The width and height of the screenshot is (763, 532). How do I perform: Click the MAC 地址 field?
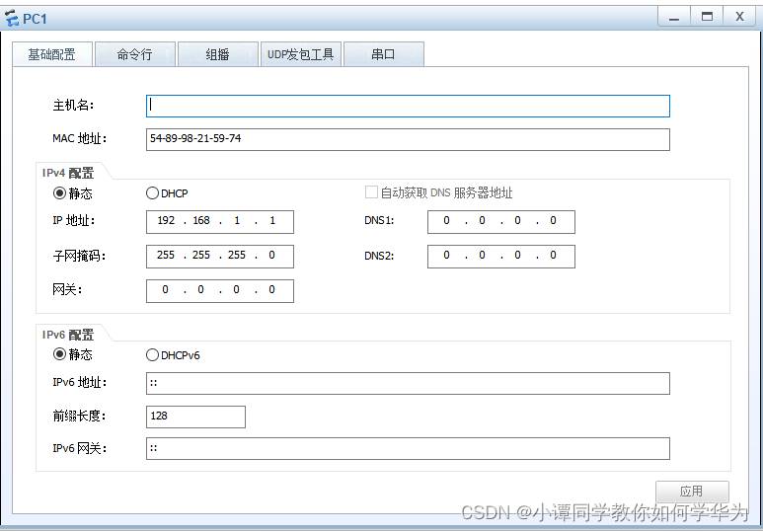tap(408, 139)
